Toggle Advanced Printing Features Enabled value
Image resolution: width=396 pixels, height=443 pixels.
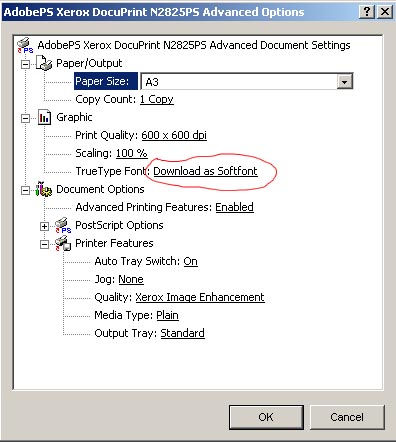point(234,207)
